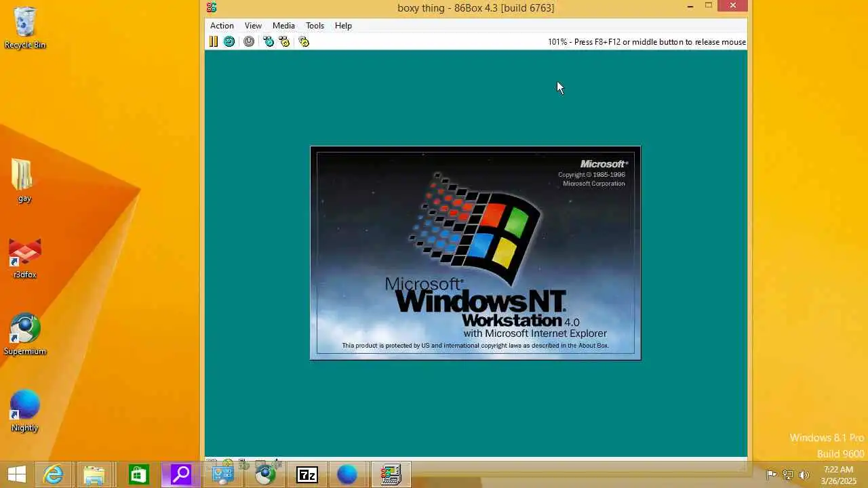
Task: Minimize the 86Box window
Action: click(690, 6)
